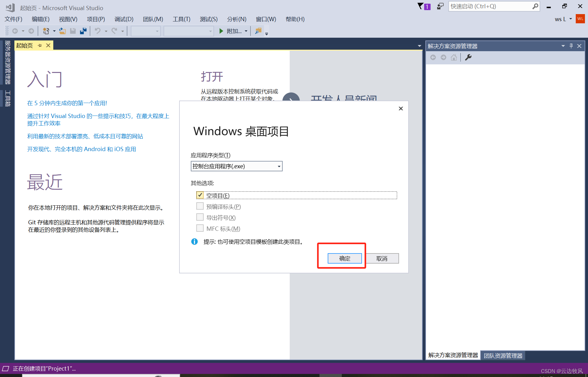Image resolution: width=588 pixels, height=377 pixels.
Task: Open the ws L account dropdown
Action: coord(571,19)
